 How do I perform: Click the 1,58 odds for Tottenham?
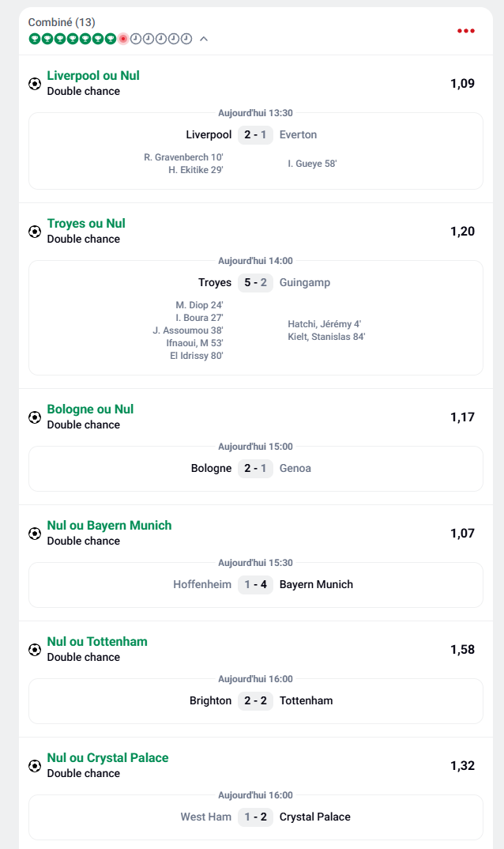(462, 650)
